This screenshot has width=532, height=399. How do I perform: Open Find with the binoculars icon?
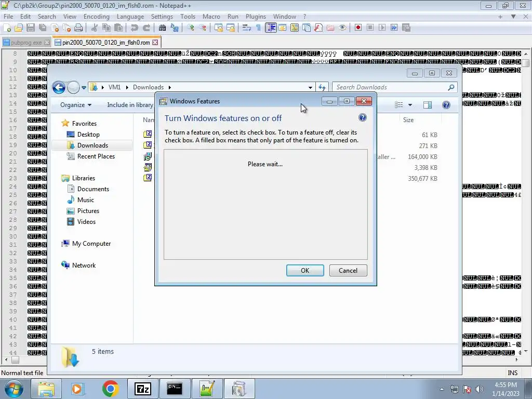[162, 28]
